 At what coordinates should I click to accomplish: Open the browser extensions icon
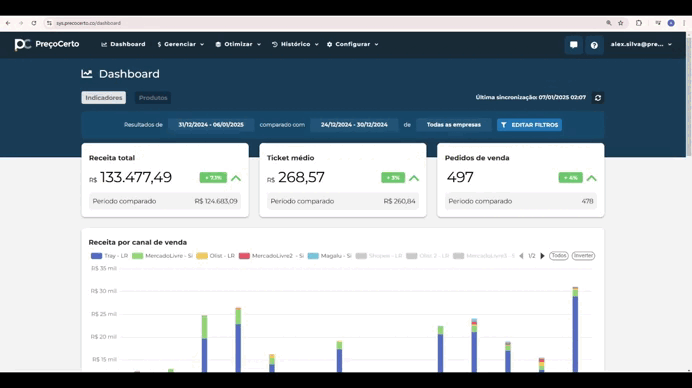pos(639,23)
